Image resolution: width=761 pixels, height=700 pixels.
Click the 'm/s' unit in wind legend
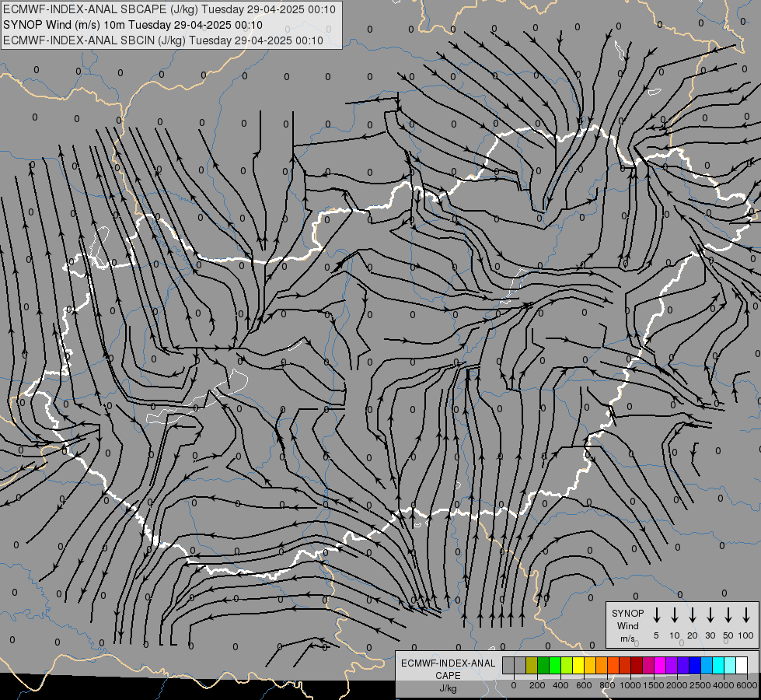pyautogui.click(x=627, y=639)
